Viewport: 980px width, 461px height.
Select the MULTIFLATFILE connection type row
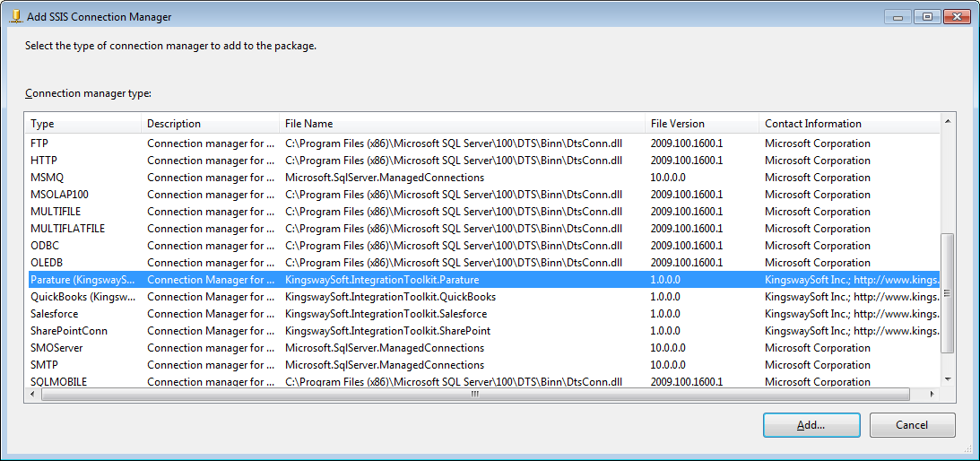pos(481,229)
